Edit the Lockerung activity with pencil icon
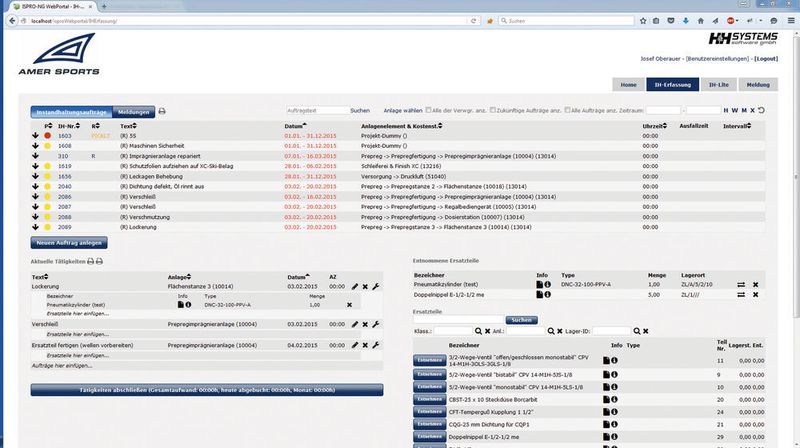The image size is (800, 448). [355, 287]
